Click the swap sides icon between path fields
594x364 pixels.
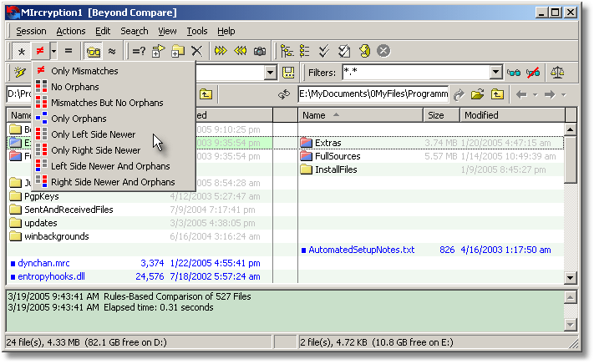(284, 94)
